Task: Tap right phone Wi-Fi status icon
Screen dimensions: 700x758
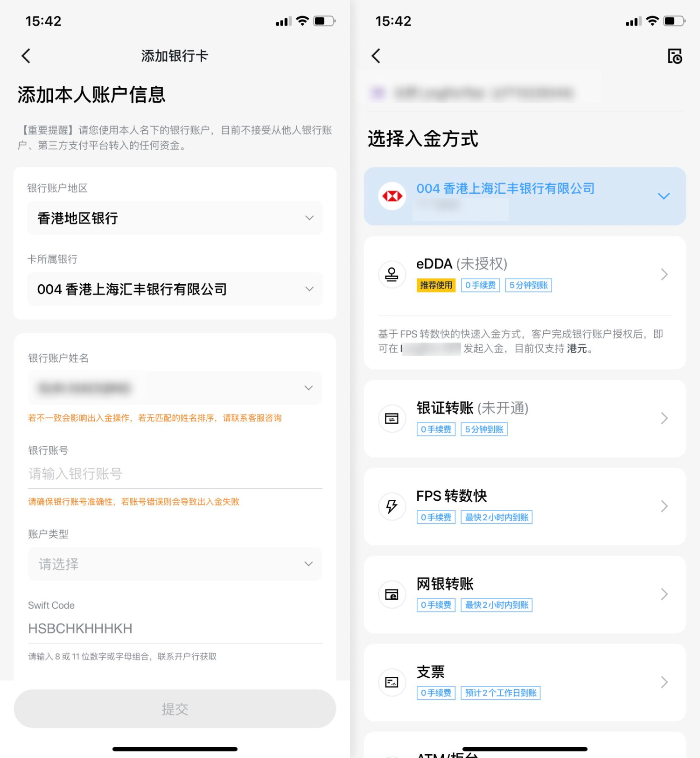Action: tap(652, 21)
